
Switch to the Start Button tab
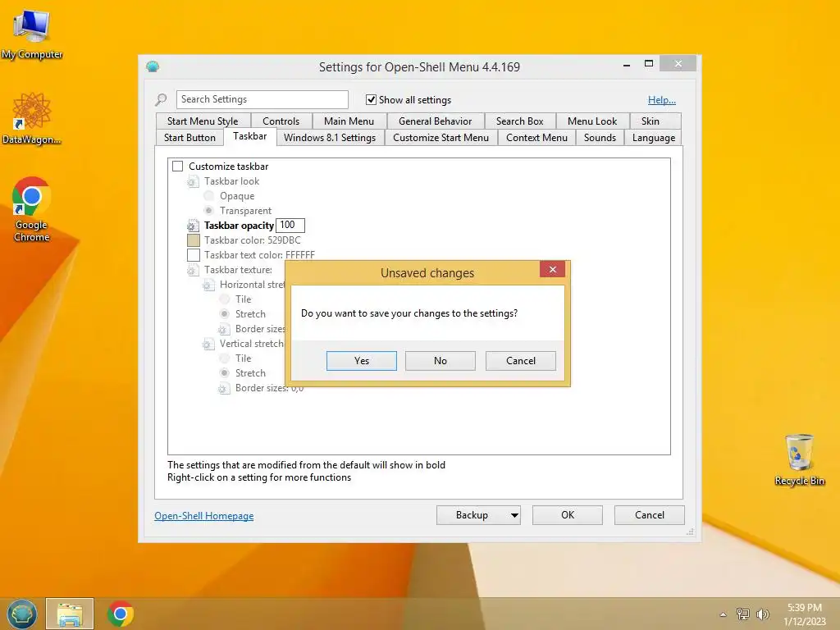pyautogui.click(x=189, y=138)
